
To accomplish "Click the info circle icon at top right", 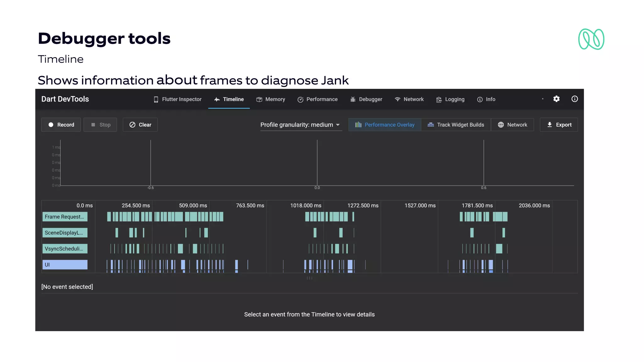I will click(x=575, y=99).
